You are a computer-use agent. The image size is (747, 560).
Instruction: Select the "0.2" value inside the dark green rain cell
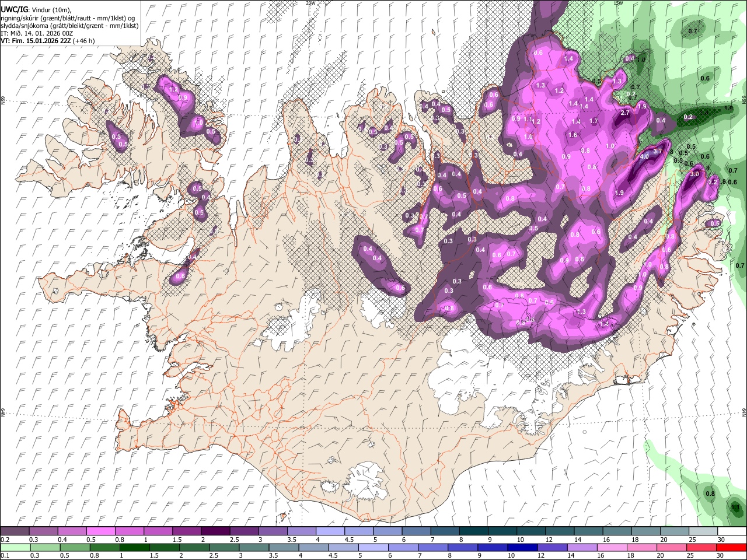688,117
